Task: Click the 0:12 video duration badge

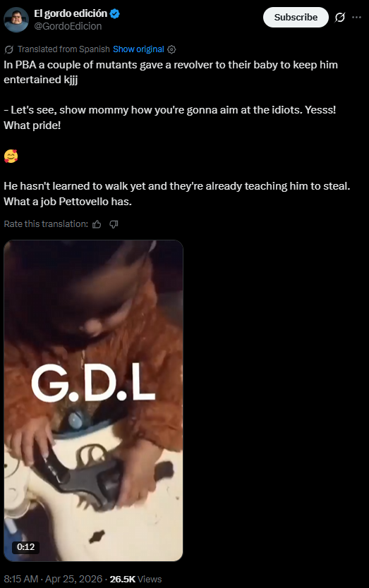Action: pos(26,546)
